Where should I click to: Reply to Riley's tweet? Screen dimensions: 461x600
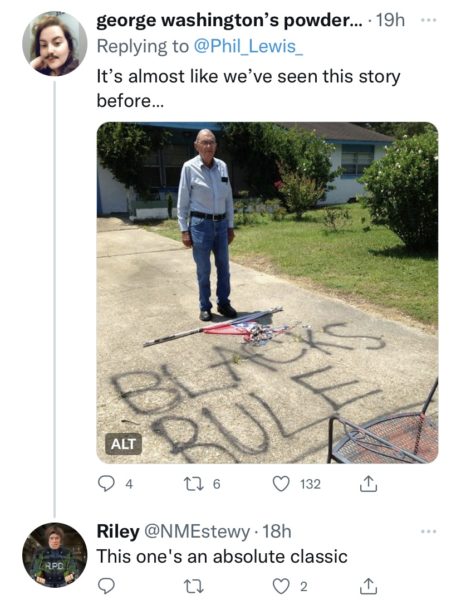[x=106, y=585]
